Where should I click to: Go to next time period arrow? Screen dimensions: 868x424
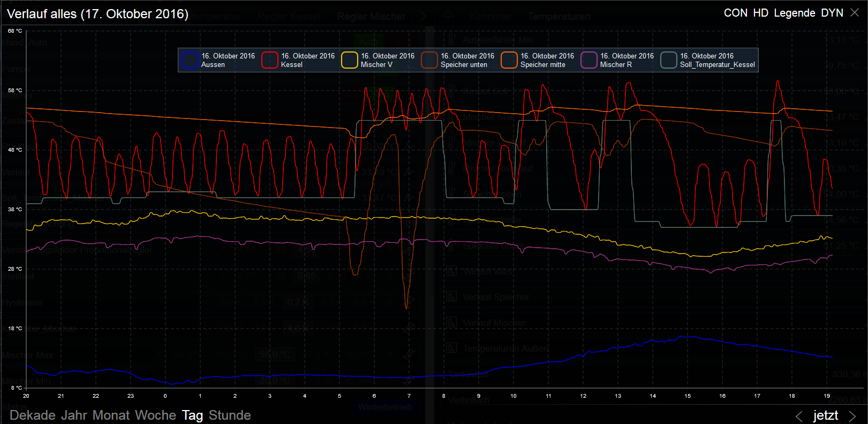click(x=852, y=416)
